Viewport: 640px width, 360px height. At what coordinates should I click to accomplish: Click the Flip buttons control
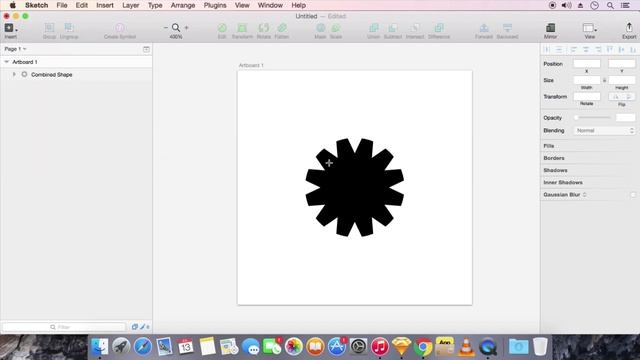(622, 97)
